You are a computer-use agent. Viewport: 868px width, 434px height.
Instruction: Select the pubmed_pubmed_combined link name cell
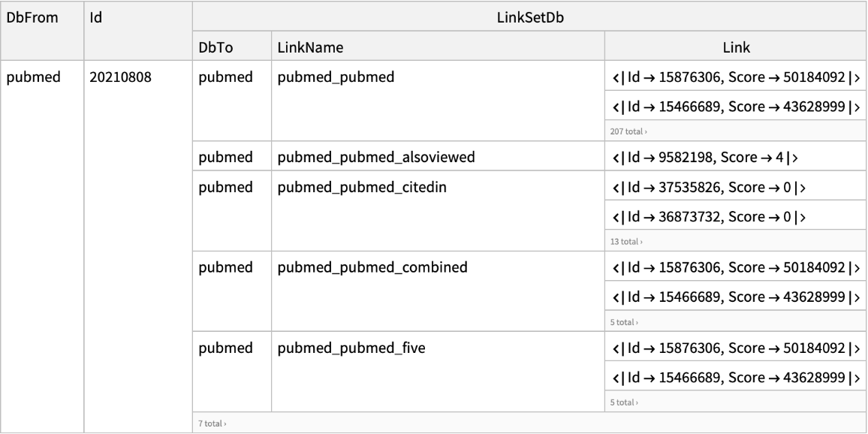coord(372,267)
